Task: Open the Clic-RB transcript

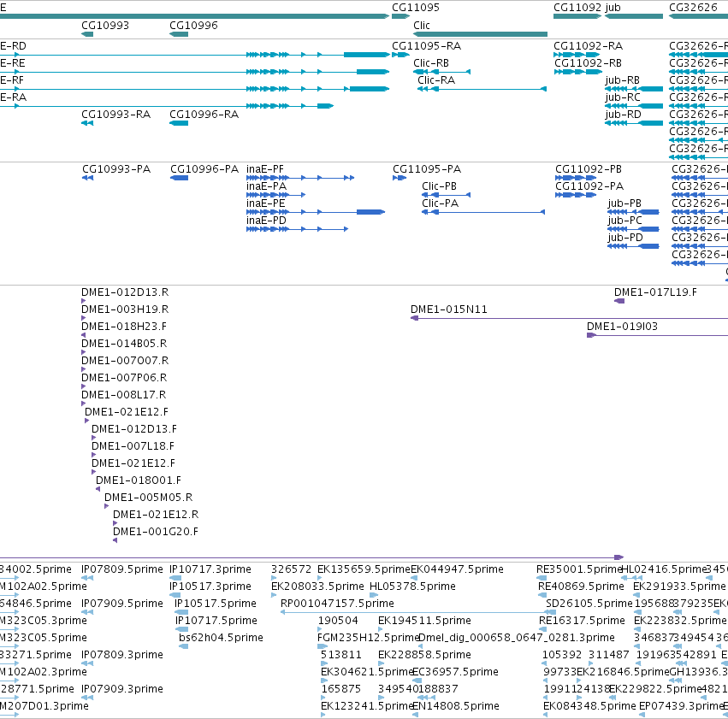Action: 442,72
